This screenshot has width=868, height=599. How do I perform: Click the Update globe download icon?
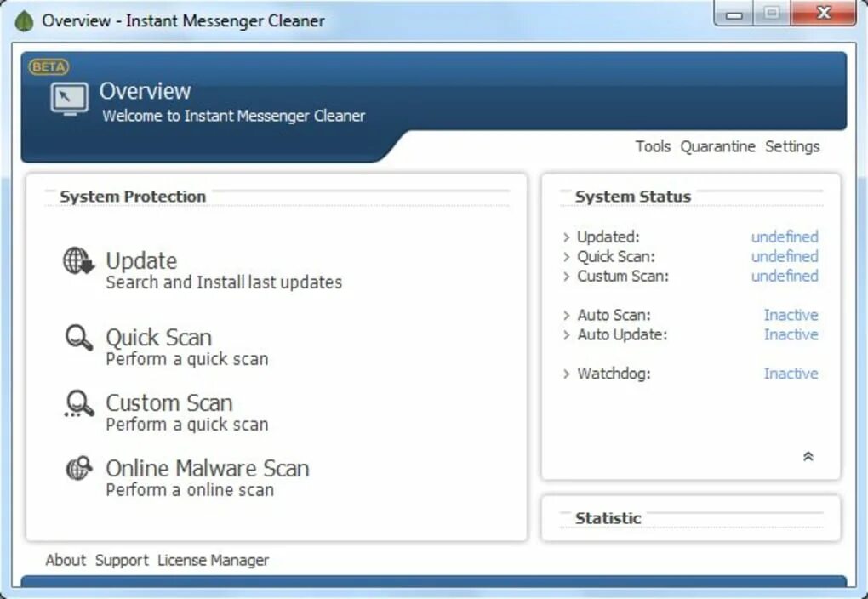coord(78,260)
